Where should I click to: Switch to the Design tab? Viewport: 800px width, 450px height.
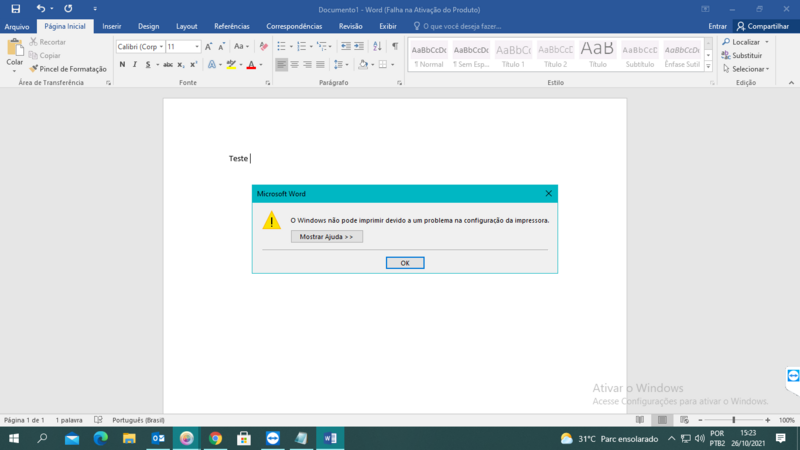click(148, 26)
